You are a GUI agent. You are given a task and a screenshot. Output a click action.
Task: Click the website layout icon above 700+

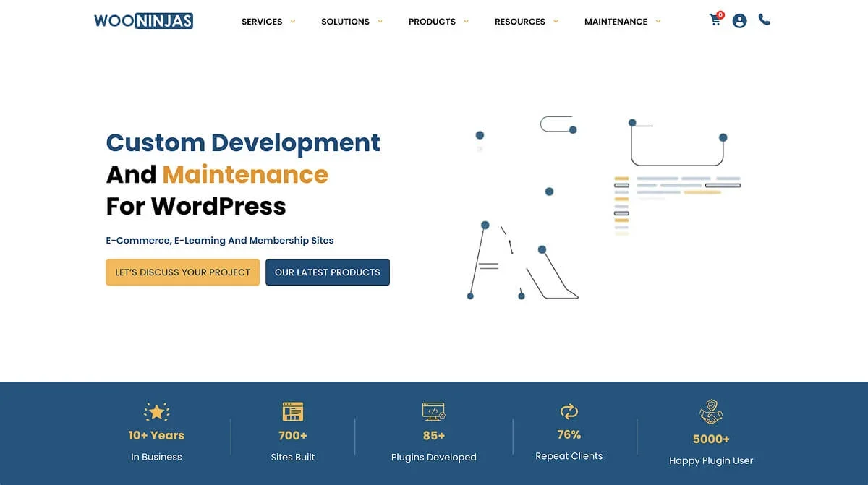pos(293,412)
